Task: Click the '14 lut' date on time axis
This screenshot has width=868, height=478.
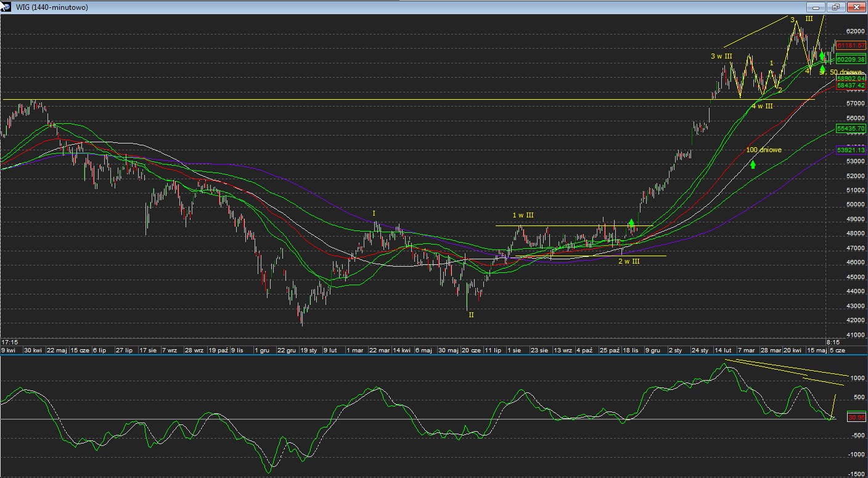Action: (x=723, y=350)
